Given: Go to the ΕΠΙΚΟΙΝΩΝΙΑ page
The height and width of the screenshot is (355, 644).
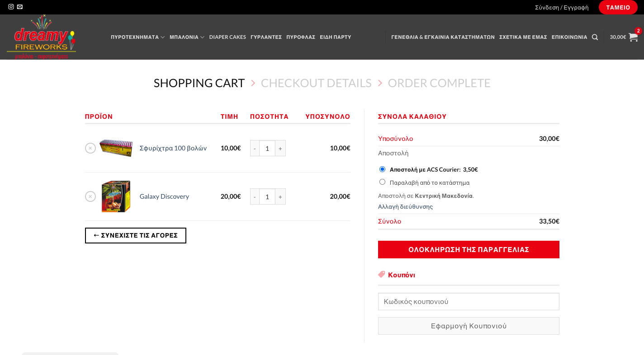Looking at the screenshot, I should pyautogui.click(x=569, y=37).
